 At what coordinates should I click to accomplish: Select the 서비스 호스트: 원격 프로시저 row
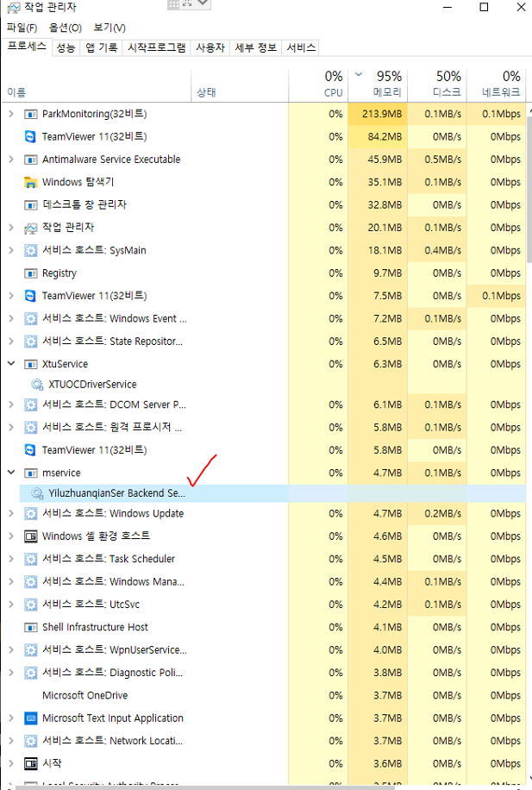tap(264, 428)
